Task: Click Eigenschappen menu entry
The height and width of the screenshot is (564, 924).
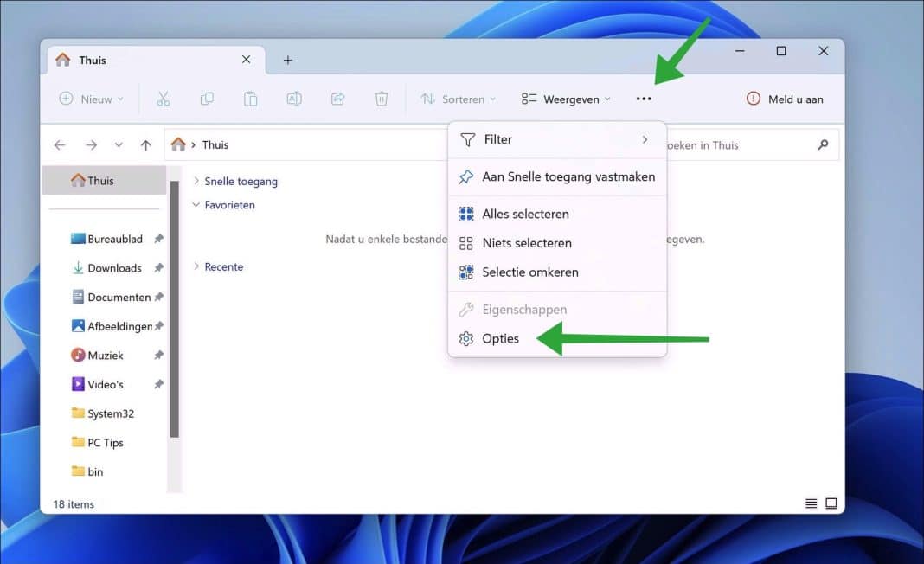Action: coord(557,310)
